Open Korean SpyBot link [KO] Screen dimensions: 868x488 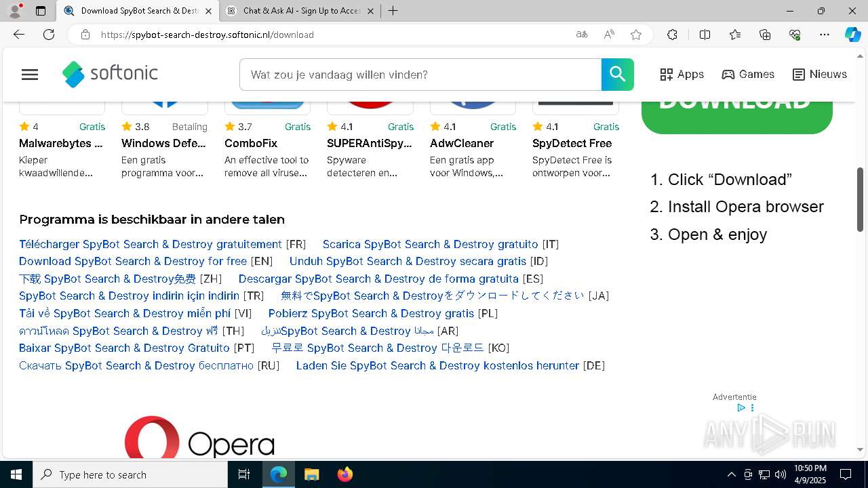(378, 348)
